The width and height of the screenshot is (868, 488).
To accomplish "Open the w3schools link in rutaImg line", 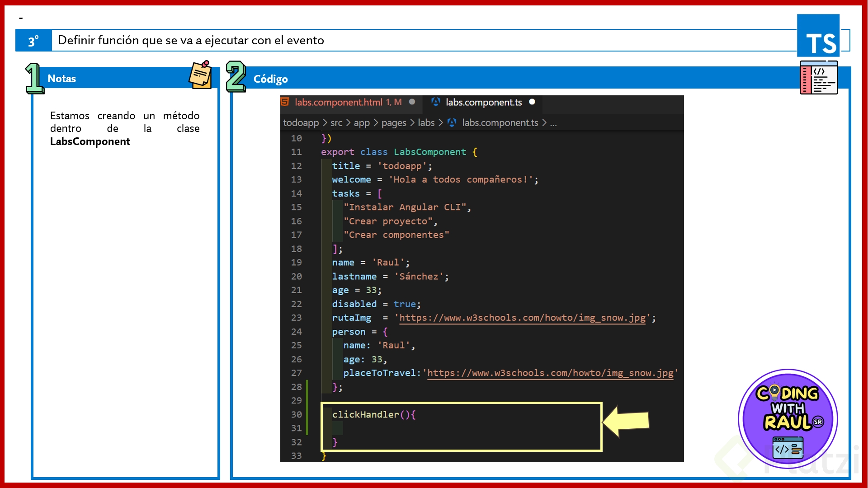I will click(x=522, y=318).
